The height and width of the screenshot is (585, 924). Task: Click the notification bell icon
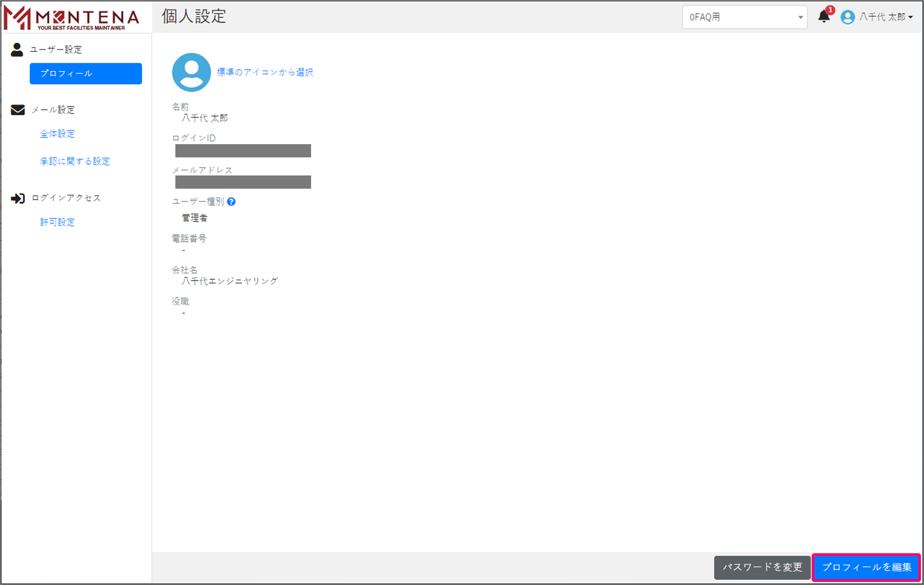click(x=823, y=17)
